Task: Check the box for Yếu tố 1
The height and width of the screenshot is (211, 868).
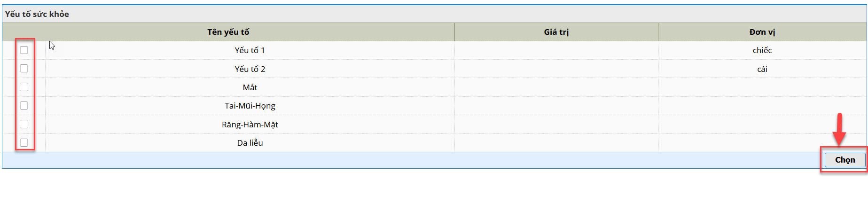Action: (24, 50)
